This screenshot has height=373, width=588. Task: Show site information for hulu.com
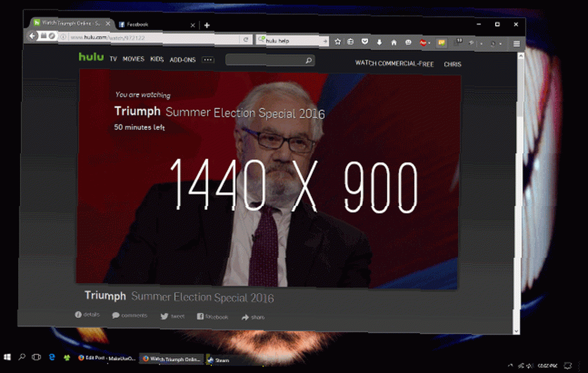coord(63,36)
